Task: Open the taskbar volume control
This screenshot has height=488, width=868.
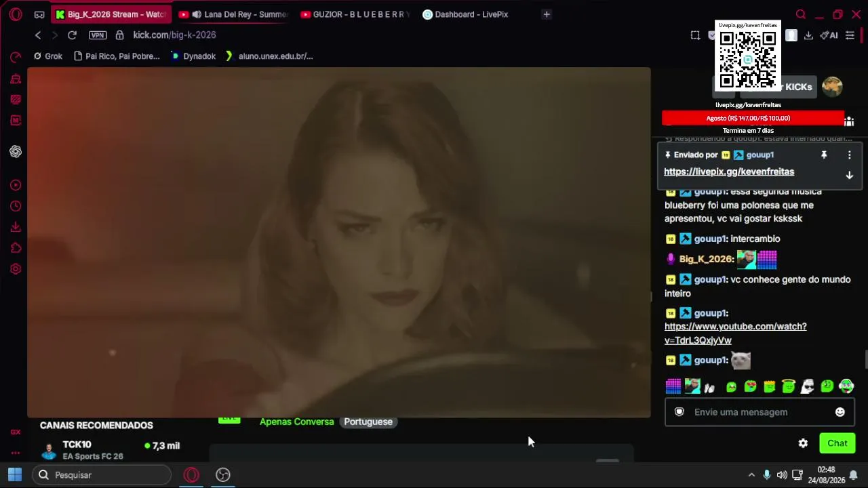Action: (782, 475)
